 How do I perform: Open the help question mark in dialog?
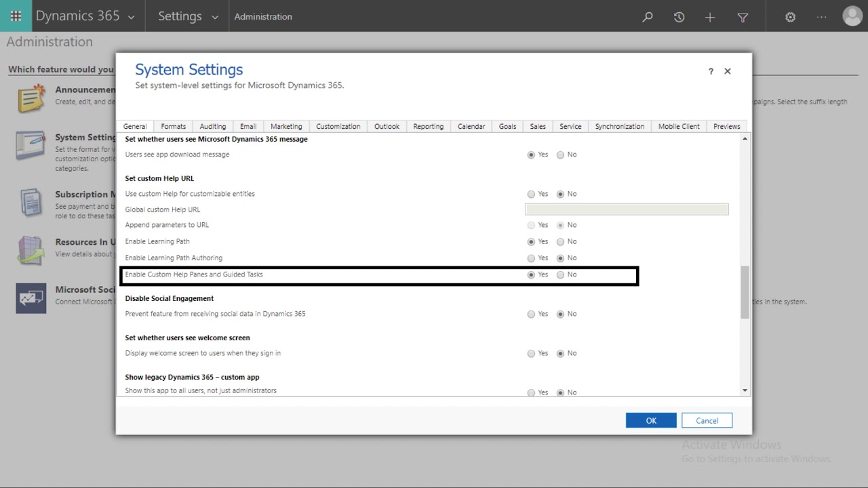[711, 71]
